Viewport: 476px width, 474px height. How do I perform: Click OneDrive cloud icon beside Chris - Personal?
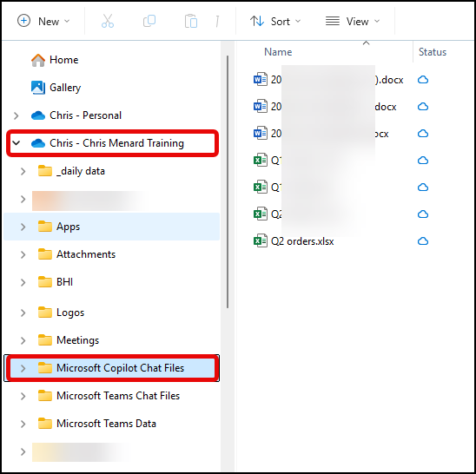pyautogui.click(x=38, y=115)
